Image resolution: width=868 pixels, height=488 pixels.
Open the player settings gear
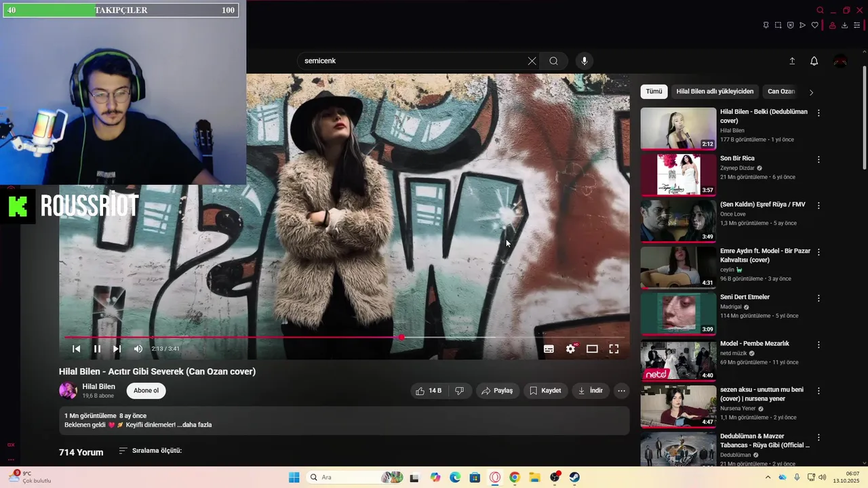[571, 349]
